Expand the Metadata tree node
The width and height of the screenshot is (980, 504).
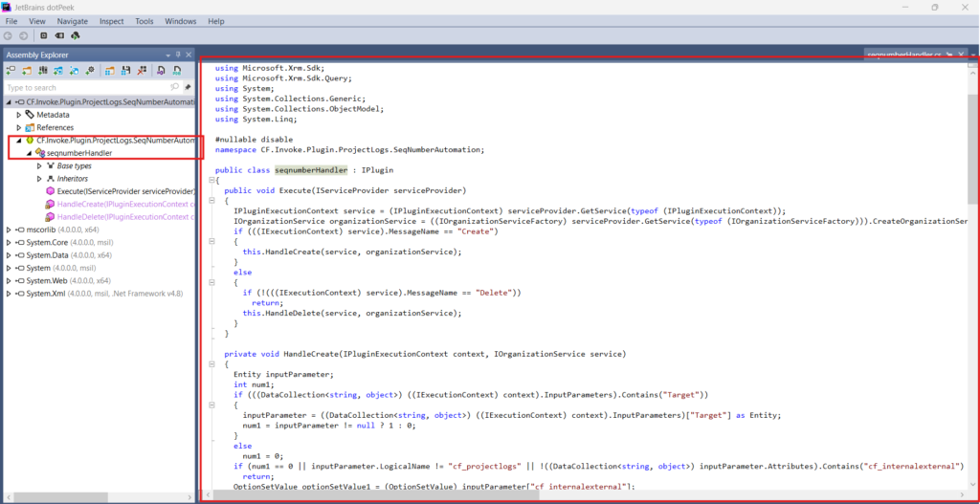19,114
